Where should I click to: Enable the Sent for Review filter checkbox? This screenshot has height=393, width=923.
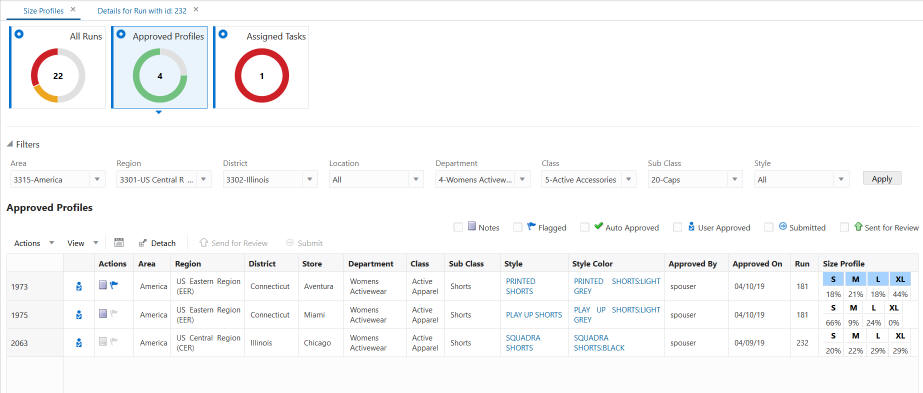[844, 227]
